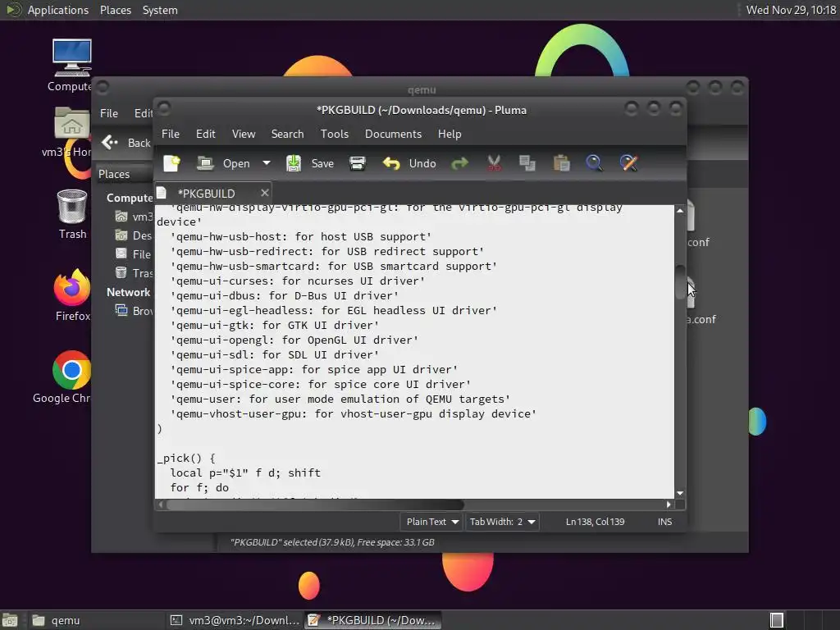Select Network heading in file manager sidebar
The height and width of the screenshot is (630, 840).
tap(129, 293)
